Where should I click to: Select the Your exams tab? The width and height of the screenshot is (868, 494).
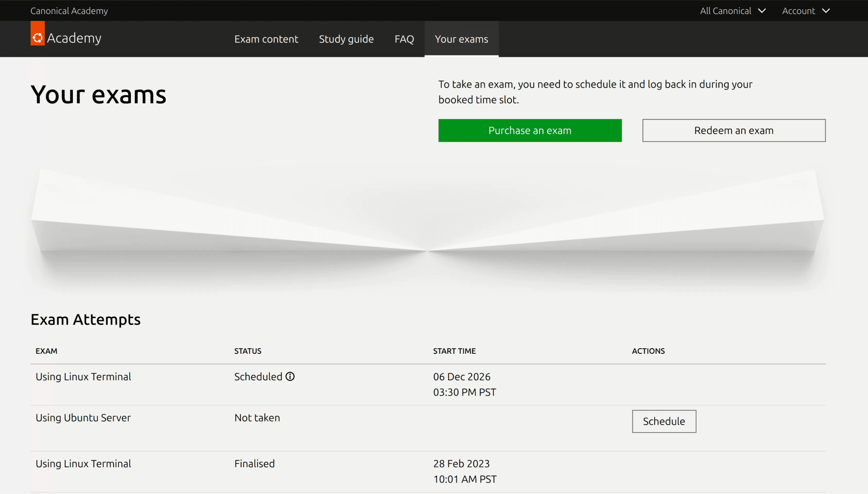pos(462,39)
